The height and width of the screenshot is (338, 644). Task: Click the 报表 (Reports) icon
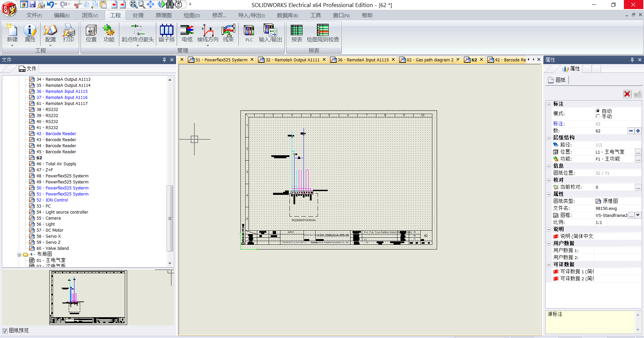pos(297,33)
